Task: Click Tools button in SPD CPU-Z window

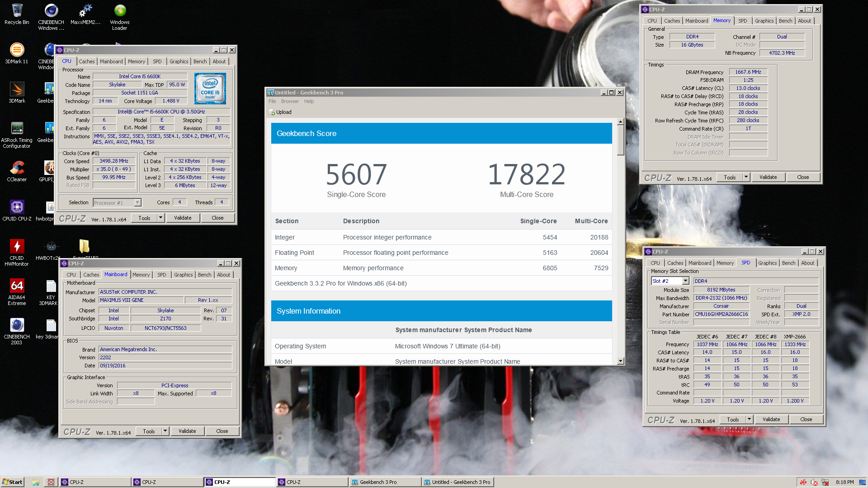Action: 733,419
